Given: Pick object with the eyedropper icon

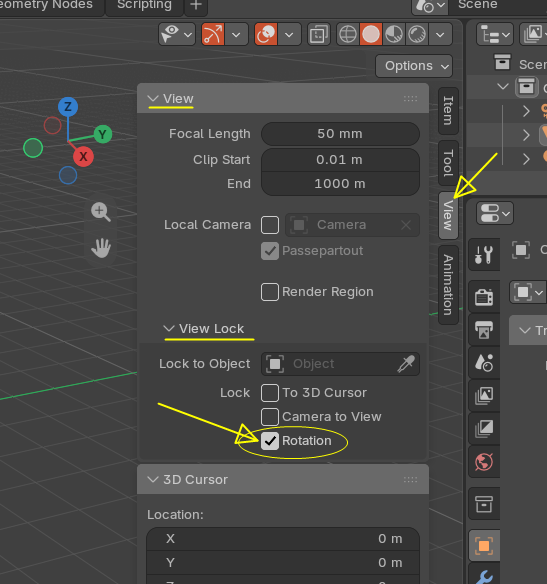Looking at the screenshot, I should tap(406, 364).
